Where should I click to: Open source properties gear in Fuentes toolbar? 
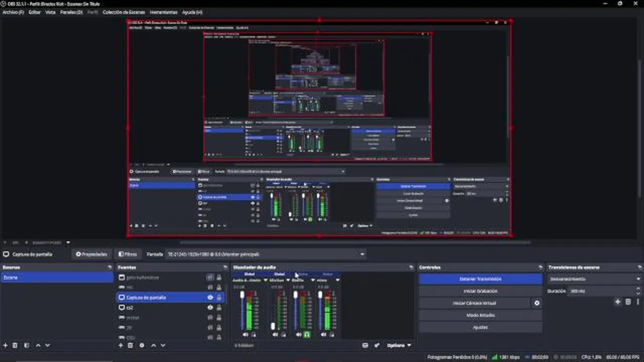(x=142, y=345)
